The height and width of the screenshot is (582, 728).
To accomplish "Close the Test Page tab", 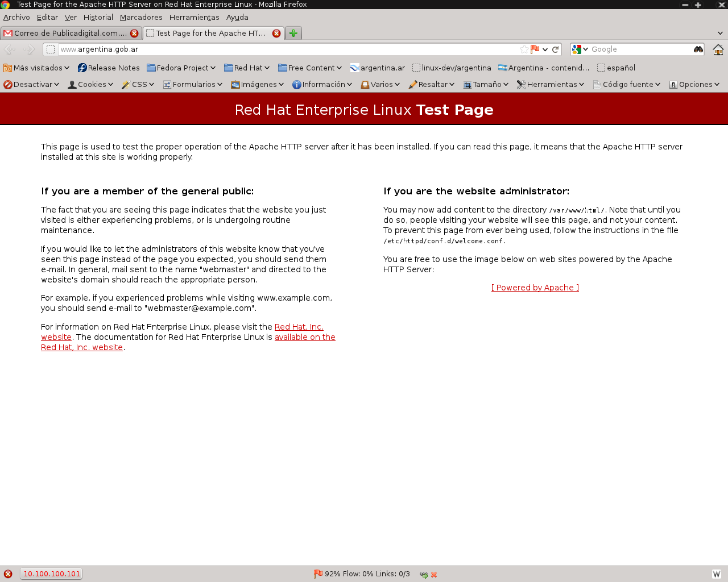I will pyautogui.click(x=276, y=33).
